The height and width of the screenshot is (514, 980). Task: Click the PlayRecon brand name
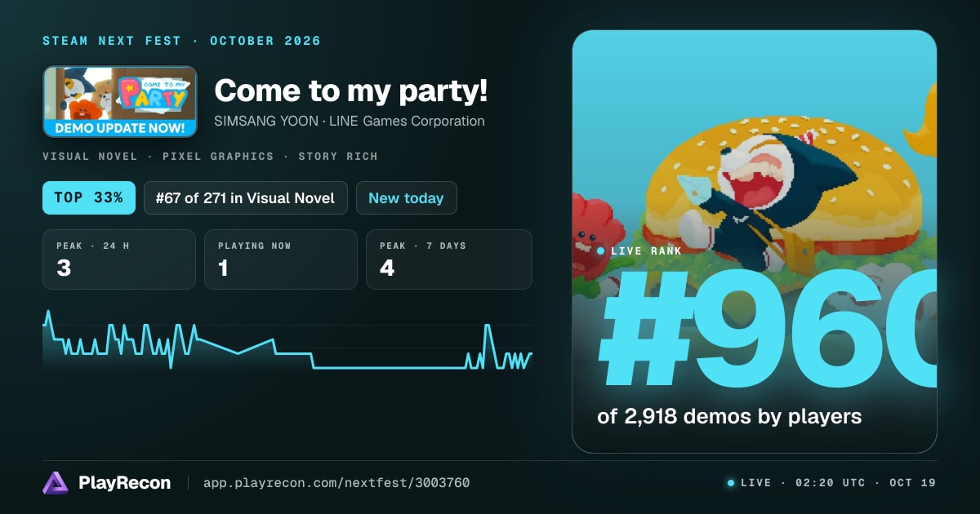[x=125, y=483]
